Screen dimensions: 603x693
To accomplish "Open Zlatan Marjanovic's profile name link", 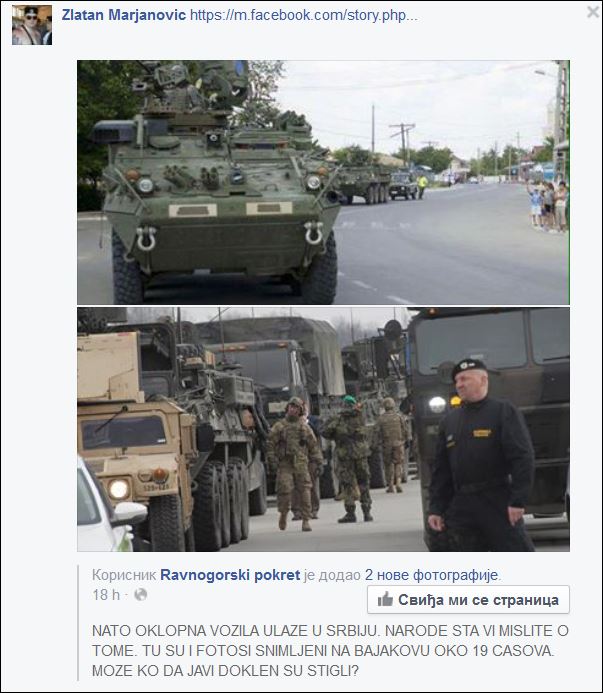I will coord(123,15).
